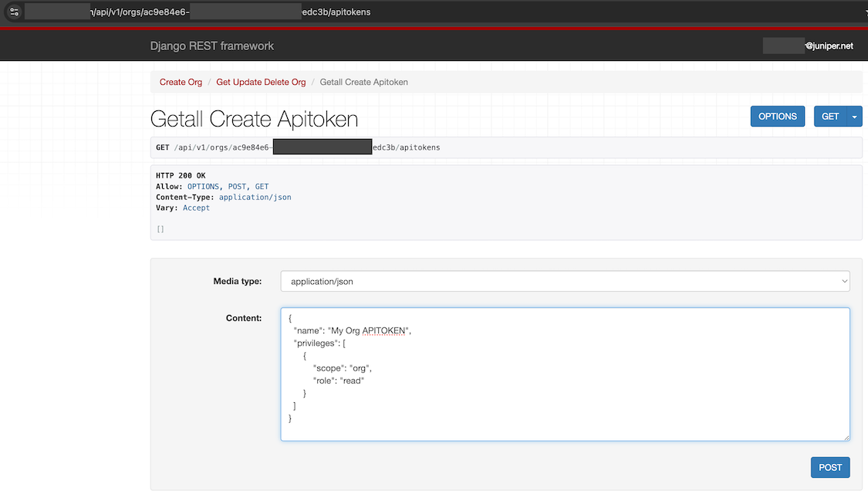Click the Media type field label
868x494 pixels.
click(x=238, y=281)
